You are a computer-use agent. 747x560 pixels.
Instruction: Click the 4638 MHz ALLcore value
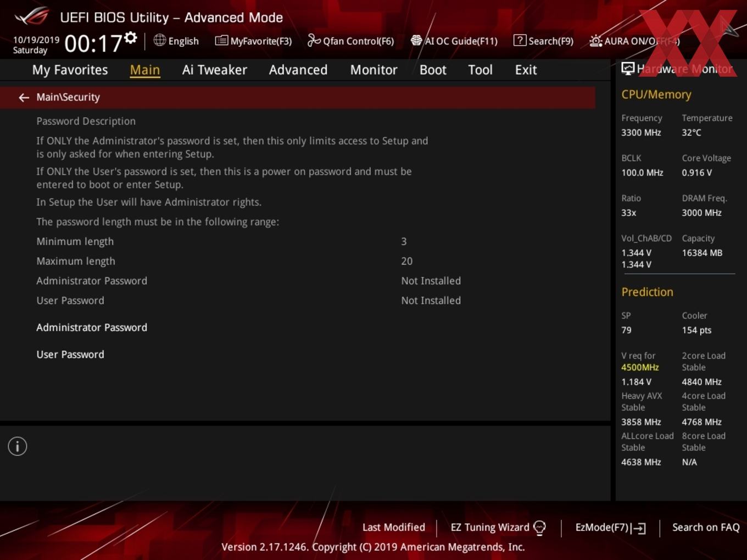tap(641, 462)
